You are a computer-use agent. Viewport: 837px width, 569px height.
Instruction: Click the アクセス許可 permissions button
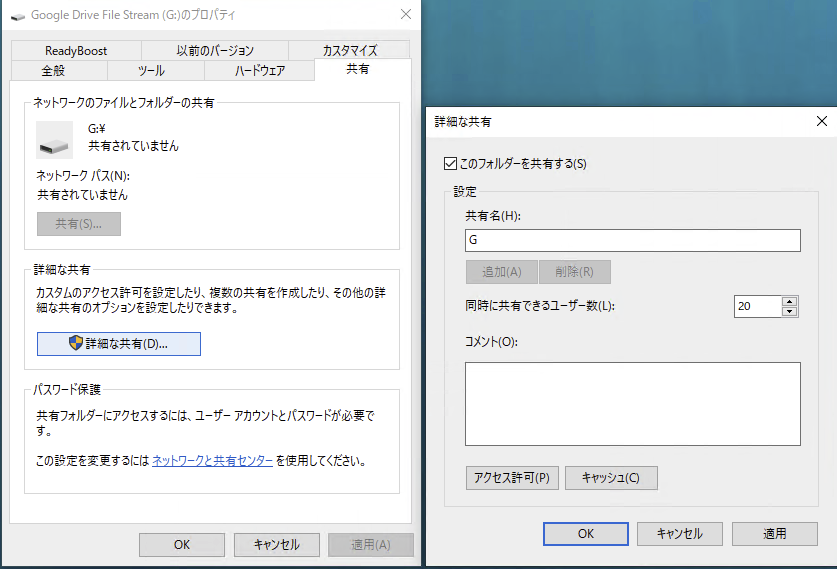[512, 477]
